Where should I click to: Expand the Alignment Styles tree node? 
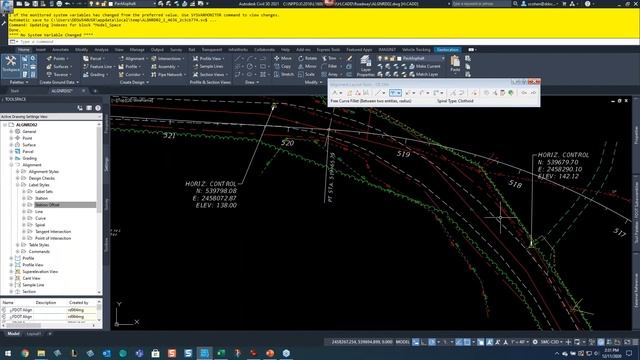[x=18, y=171]
